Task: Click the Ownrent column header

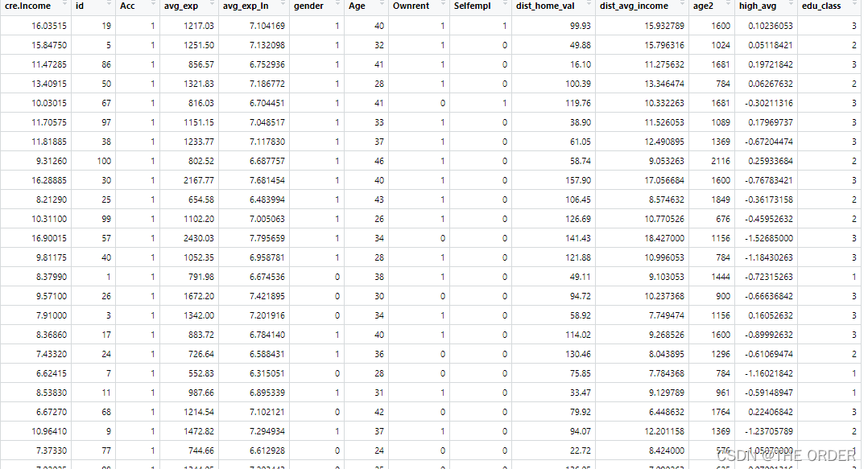Action: click(x=411, y=6)
